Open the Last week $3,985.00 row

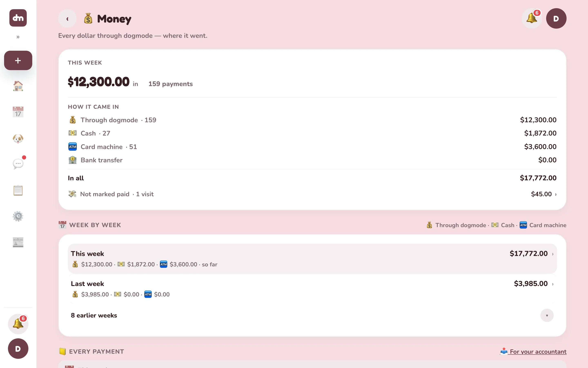tap(312, 289)
